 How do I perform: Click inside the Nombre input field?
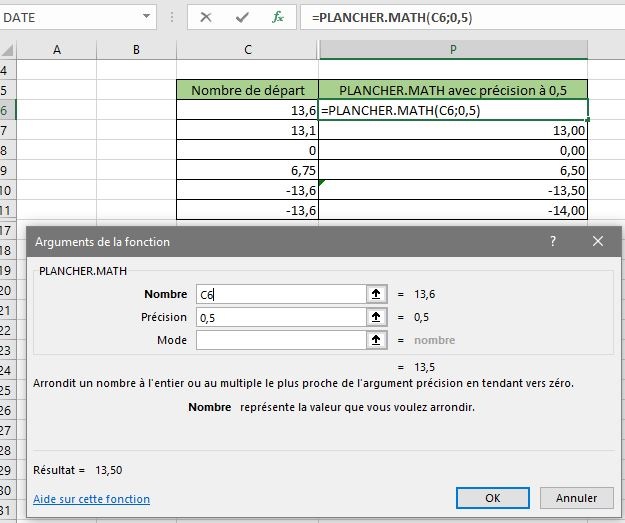[280, 294]
